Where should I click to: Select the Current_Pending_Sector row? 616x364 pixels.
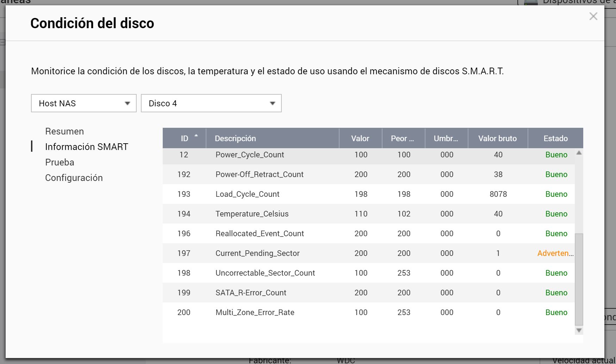pyautogui.click(x=257, y=253)
